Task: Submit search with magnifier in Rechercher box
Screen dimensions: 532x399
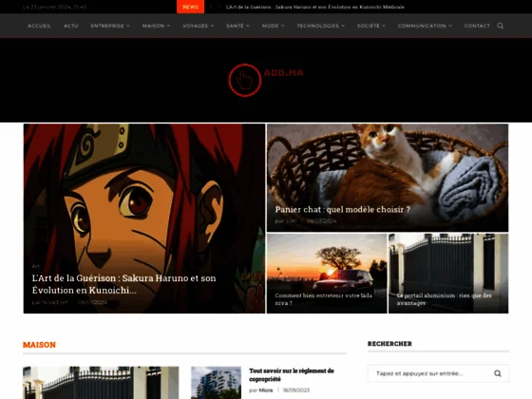Action: point(498,373)
